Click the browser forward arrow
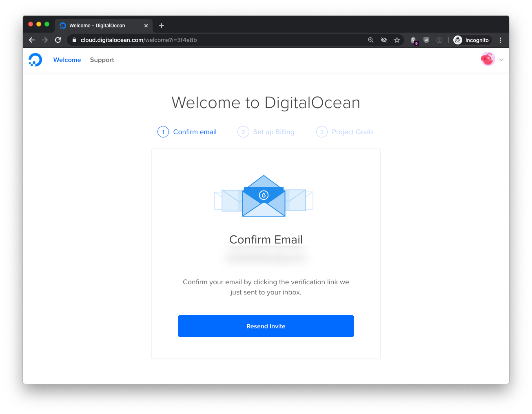 tap(45, 40)
